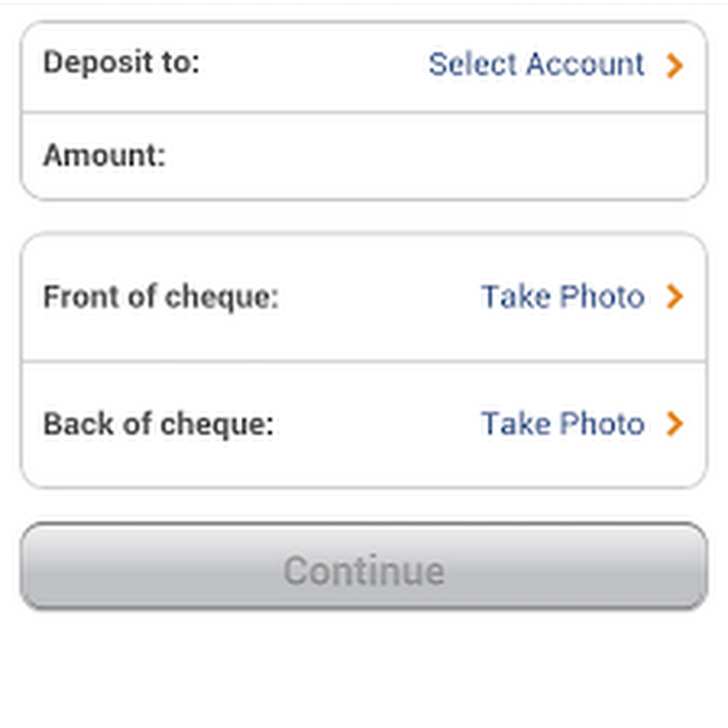This screenshot has width=728, height=728.
Task: Select the "Front of cheque:" label
Action: click(160, 298)
